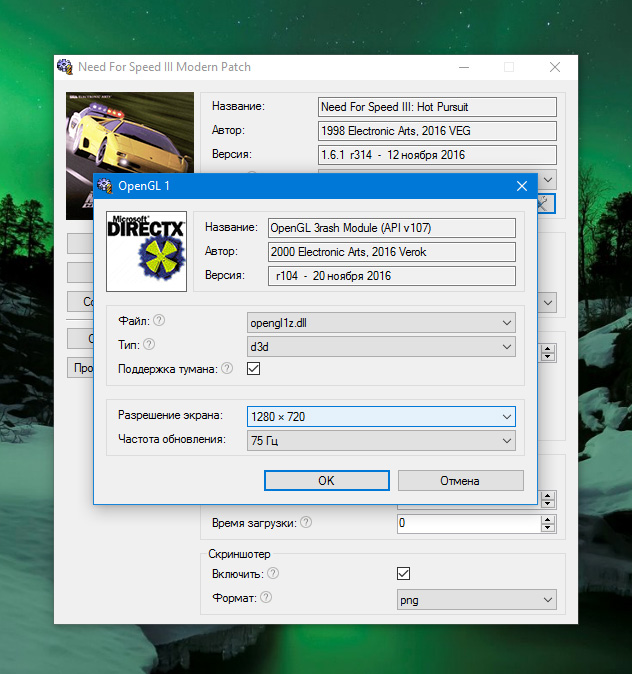Viewport: 632px width, 674px height.
Task: Close the OpenGL 1 dialog
Action: 522,186
